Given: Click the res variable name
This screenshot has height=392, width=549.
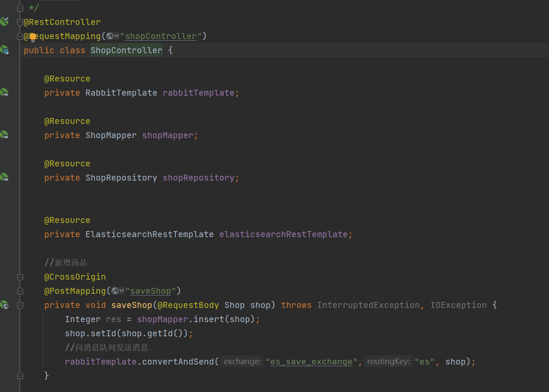Looking at the screenshot, I should (x=114, y=319).
